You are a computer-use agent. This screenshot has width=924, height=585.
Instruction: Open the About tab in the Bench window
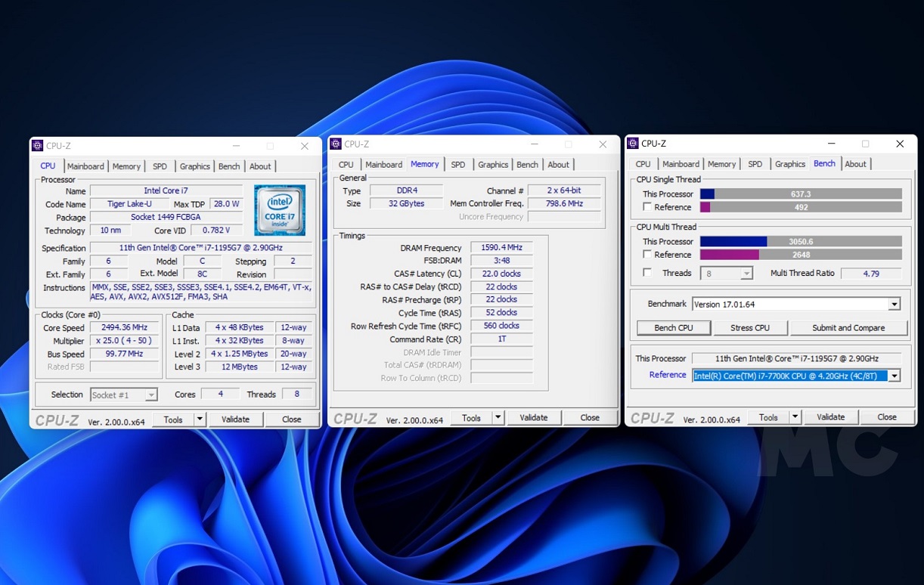pyautogui.click(x=855, y=164)
